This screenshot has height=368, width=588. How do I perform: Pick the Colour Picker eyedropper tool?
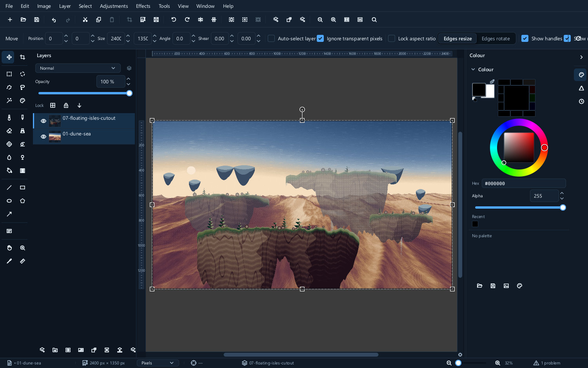pyautogui.click(x=9, y=261)
